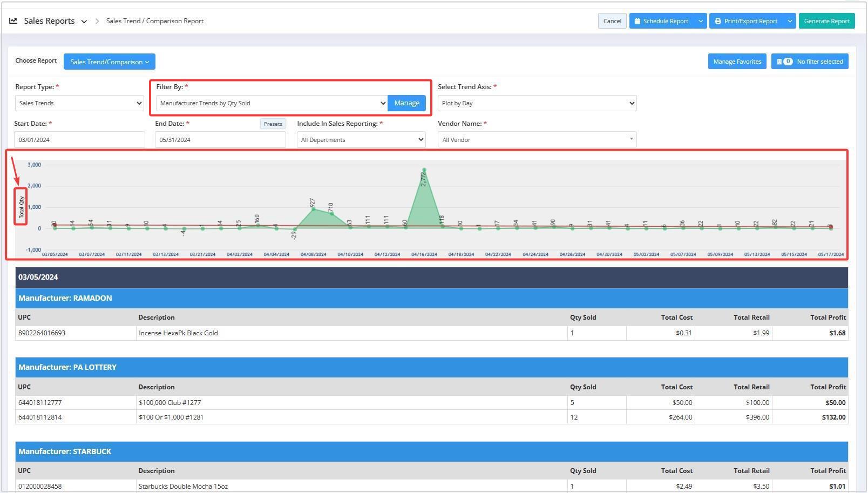Click UPC 644018112777 cell
The height and width of the screenshot is (493, 868).
click(x=76, y=403)
